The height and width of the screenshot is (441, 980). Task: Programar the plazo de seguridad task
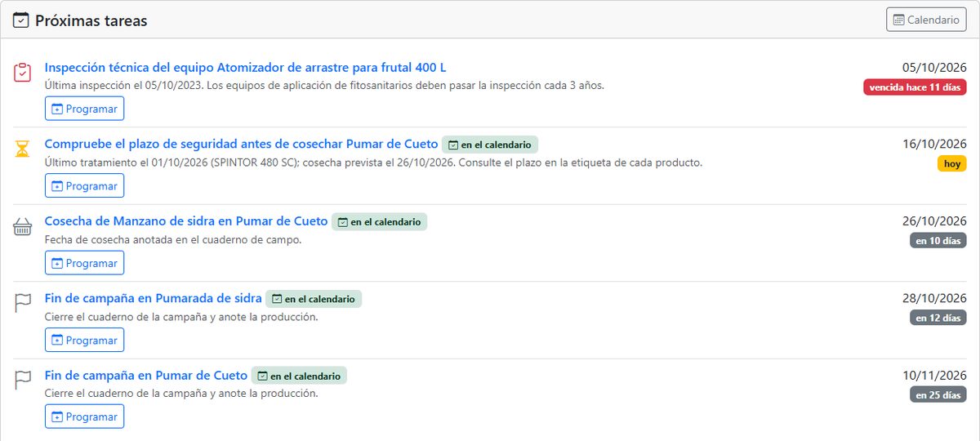click(x=84, y=185)
